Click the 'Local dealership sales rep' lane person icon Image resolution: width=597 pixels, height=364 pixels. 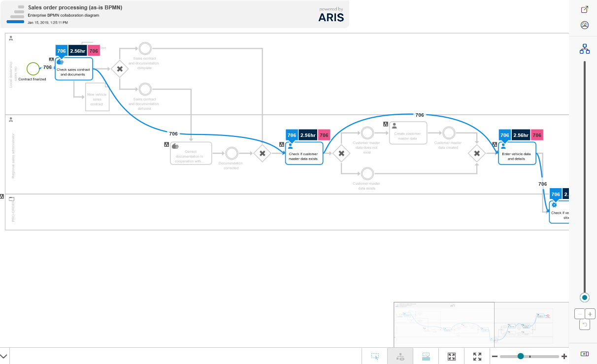coord(11,38)
